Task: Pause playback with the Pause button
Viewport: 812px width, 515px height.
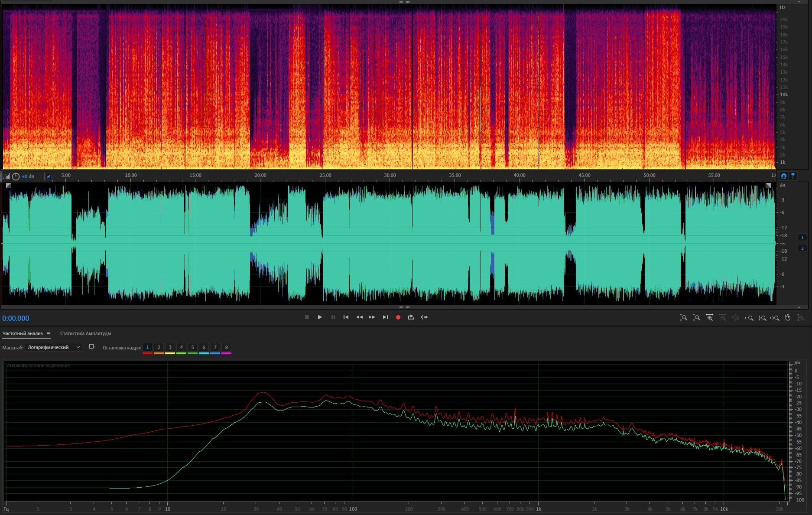Action: point(333,317)
